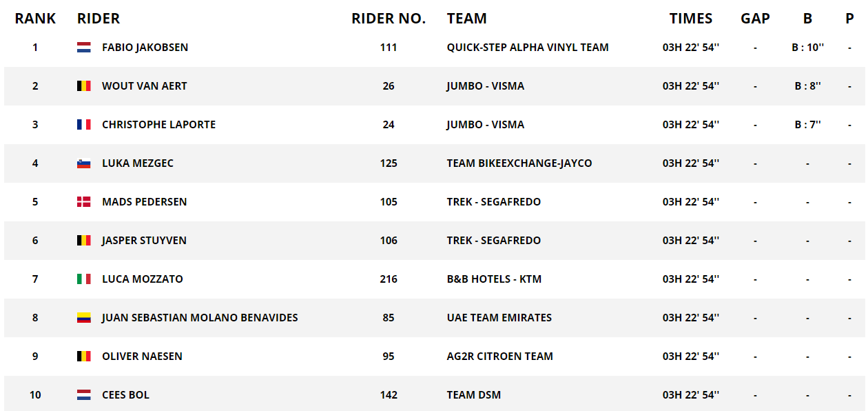Open rider Fabio Jakobsen's profile link
This screenshot has height=411, width=868.
coord(145,48)
